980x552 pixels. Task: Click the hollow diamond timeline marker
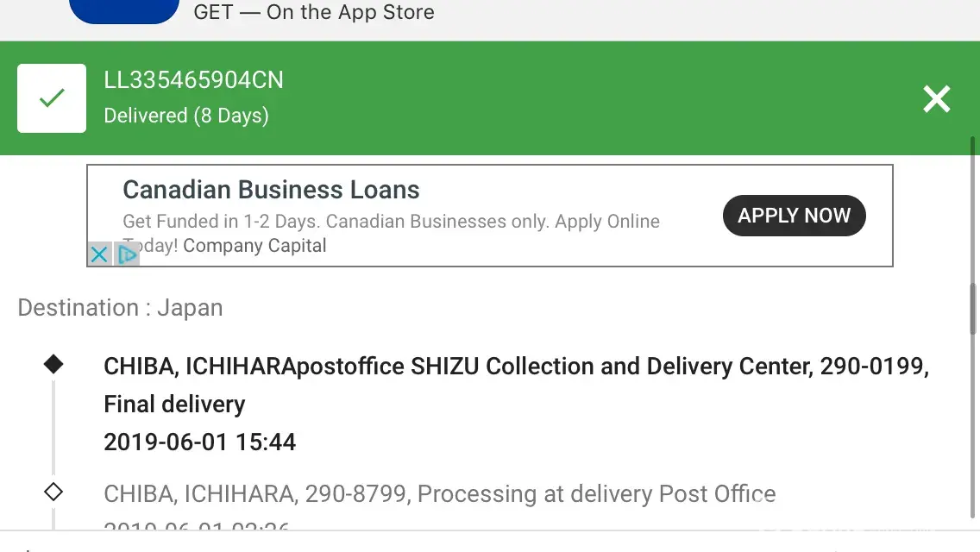pos(53,492)
